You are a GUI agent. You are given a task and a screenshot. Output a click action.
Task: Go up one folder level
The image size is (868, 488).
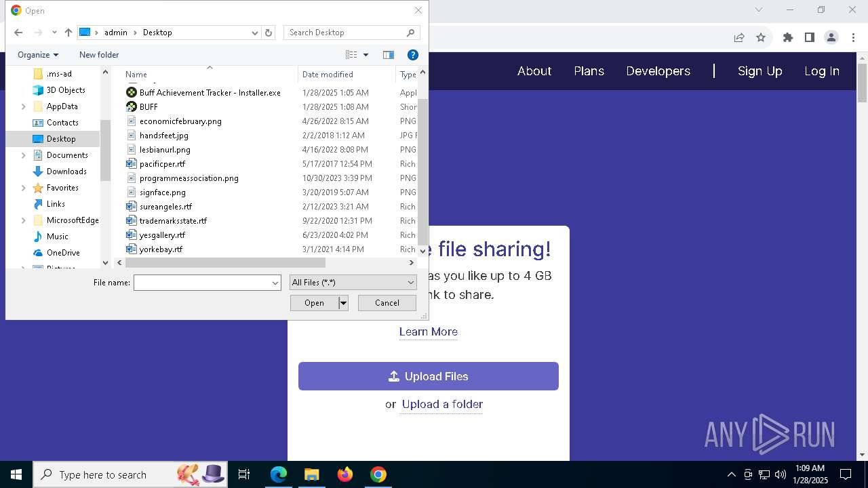(x=68, y=33)
